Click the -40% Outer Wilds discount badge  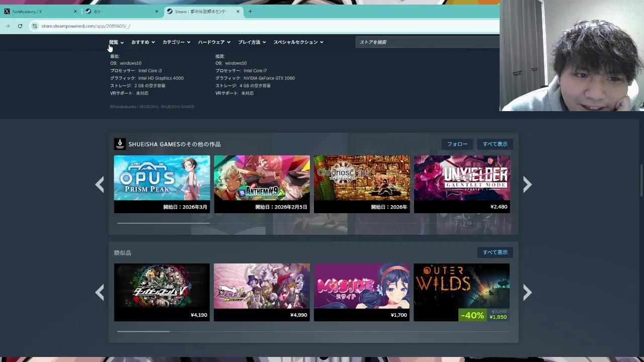(472, 315)
